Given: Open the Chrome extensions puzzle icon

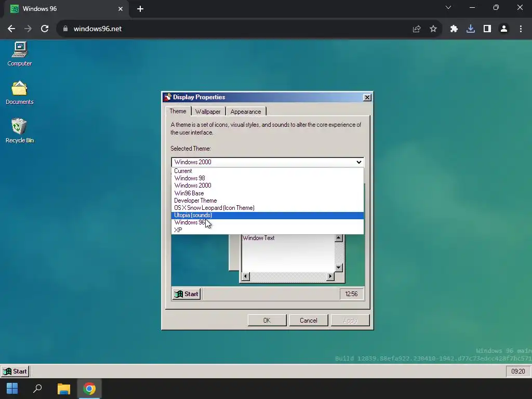Looking at the screenshot, I should (454, 29).
